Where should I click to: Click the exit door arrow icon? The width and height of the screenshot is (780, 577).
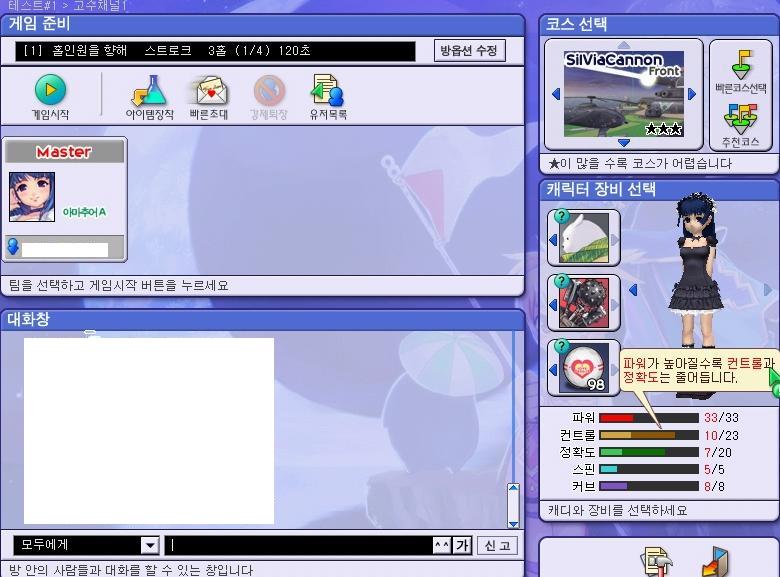pos(715,562)
